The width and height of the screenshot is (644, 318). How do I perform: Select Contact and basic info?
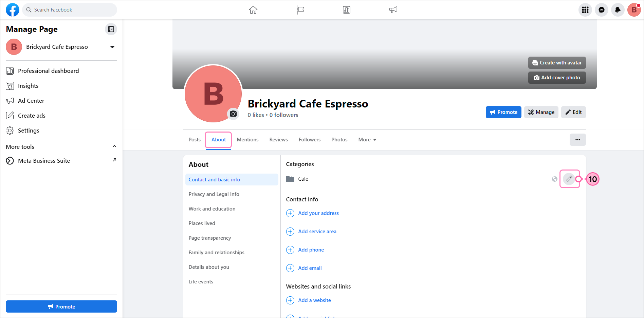click(x=232, y=180)
